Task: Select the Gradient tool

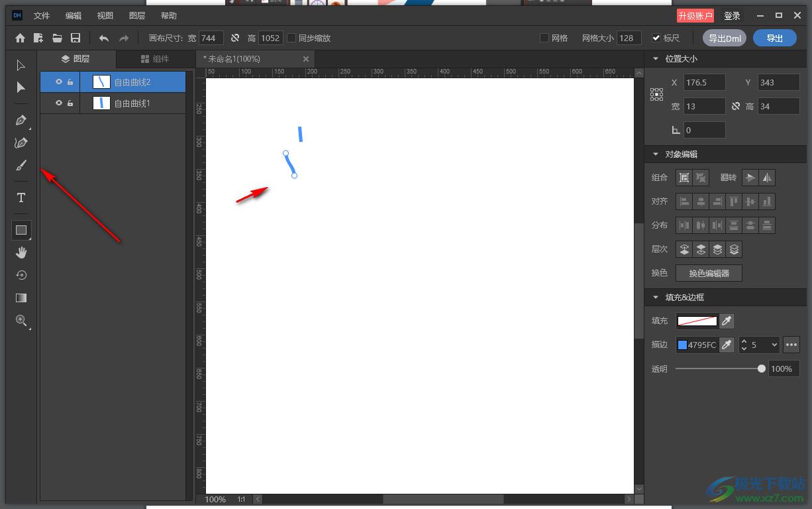Action: [21, 298]
